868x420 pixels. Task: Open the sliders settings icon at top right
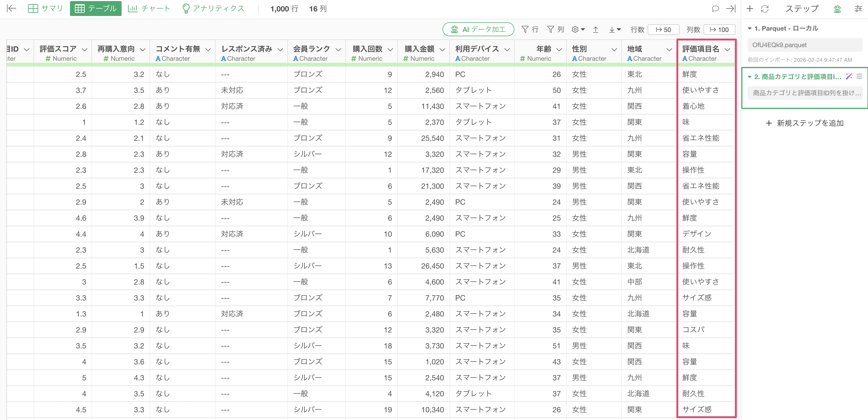pyautogui.click(x=858, y=9)
